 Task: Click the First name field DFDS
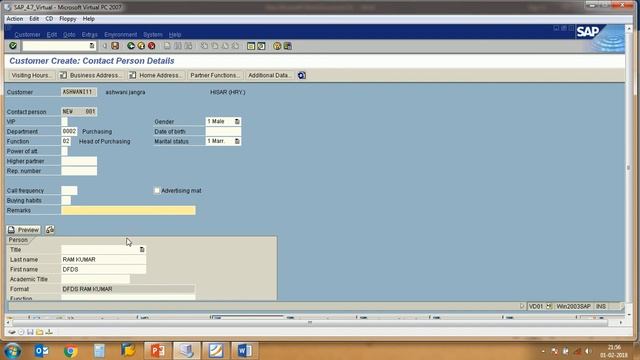pyautogui.click(x=103, y=269)
